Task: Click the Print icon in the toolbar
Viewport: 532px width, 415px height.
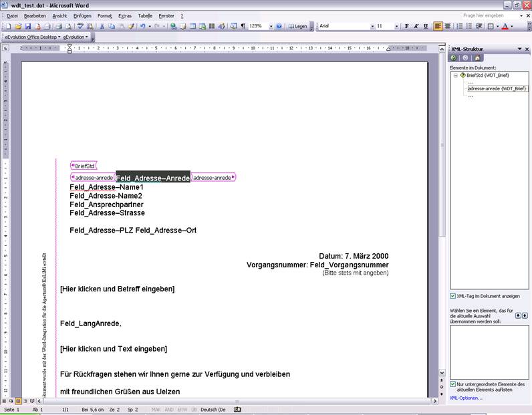Action: click(x=59, y=26)
